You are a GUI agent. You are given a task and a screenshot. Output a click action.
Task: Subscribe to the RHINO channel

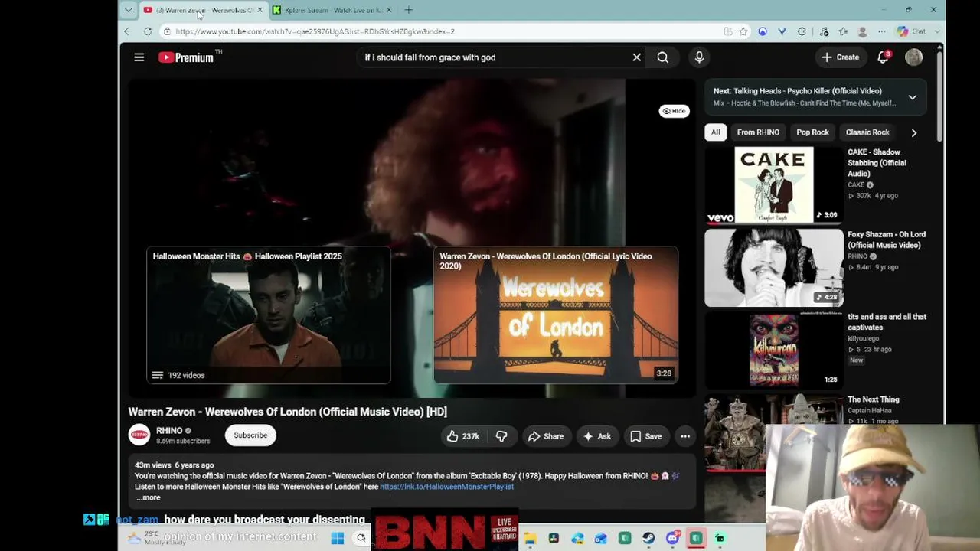(x=250, y=435)
